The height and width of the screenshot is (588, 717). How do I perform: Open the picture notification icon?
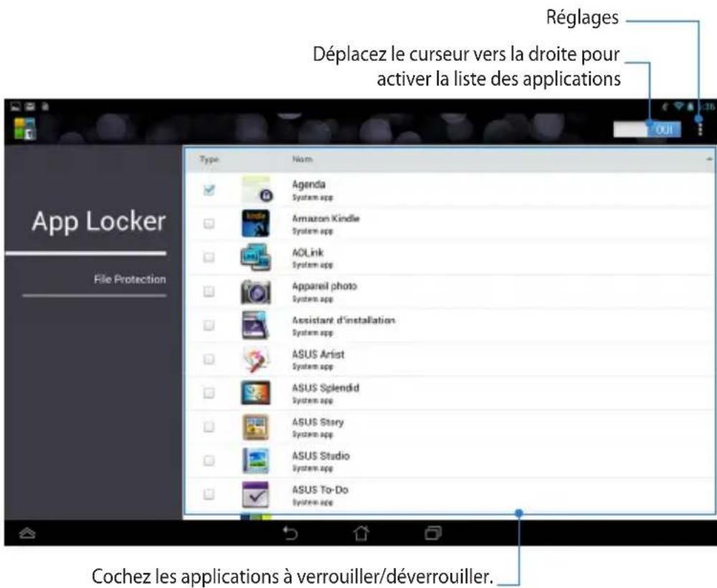[x=16, y=107]
